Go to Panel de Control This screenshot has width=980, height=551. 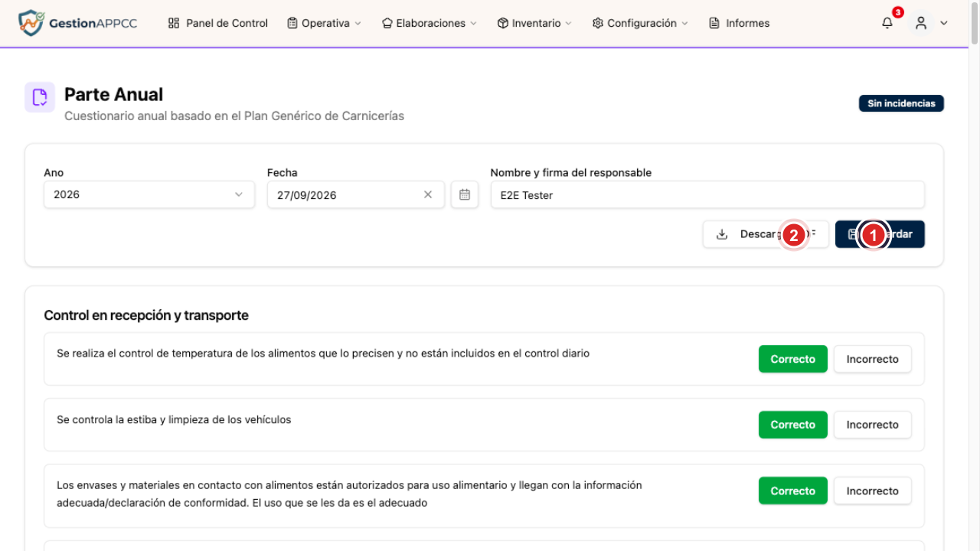tap(218, 23)
